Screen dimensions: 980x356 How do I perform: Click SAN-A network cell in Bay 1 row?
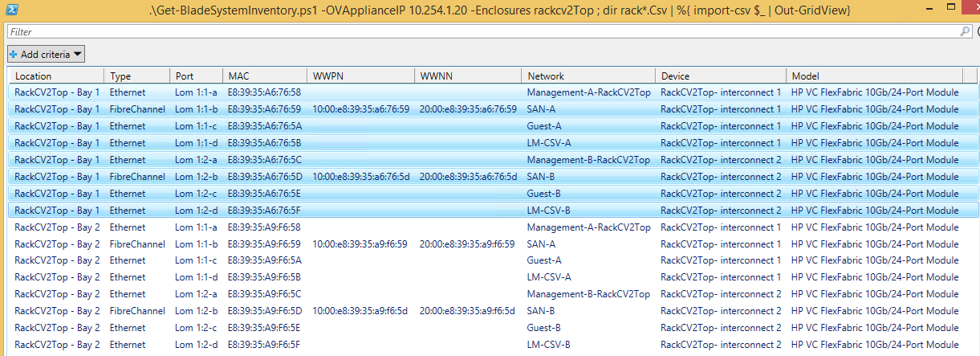541,109
